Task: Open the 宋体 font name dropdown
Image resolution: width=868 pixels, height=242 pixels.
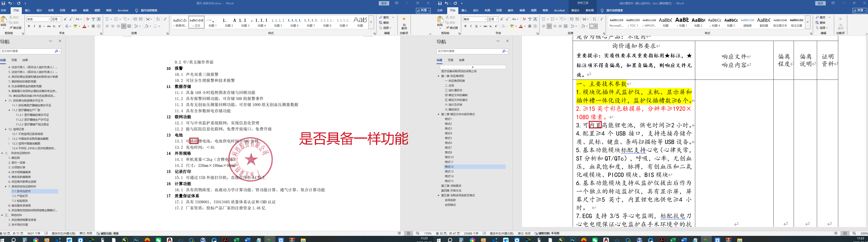Action: click(49, 19)
